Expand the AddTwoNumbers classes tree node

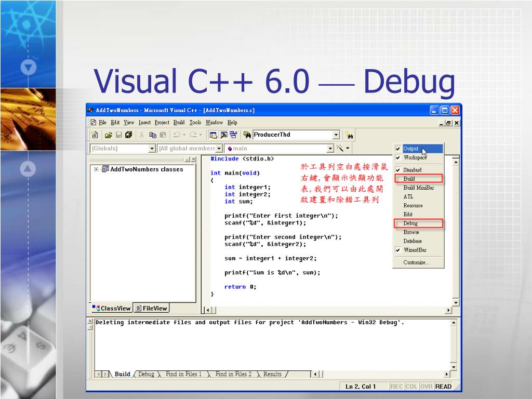[x=96, y=169]
